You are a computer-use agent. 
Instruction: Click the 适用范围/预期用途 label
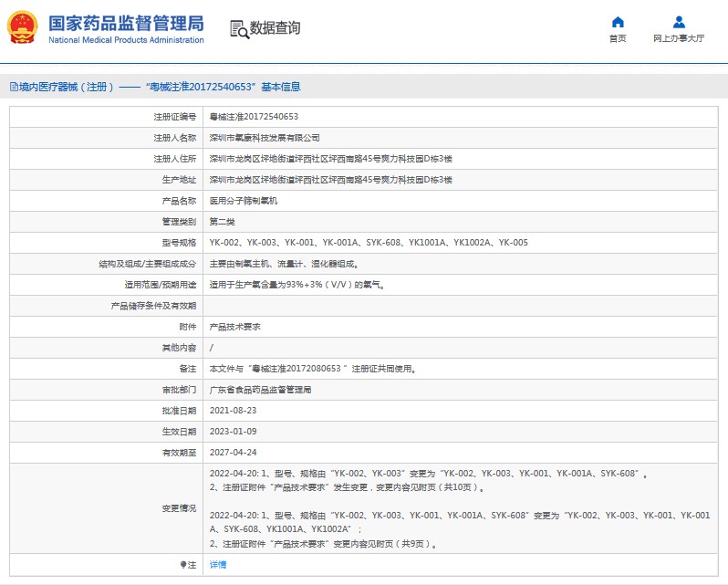(161, 285)
